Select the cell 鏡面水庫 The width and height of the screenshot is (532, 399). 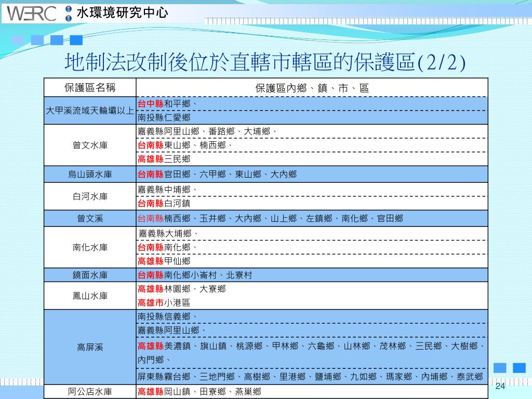pos(90,275)
